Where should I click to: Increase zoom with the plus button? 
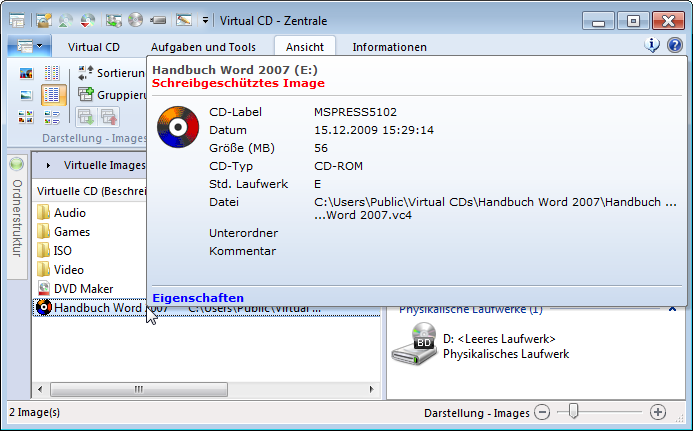point(658,412)
